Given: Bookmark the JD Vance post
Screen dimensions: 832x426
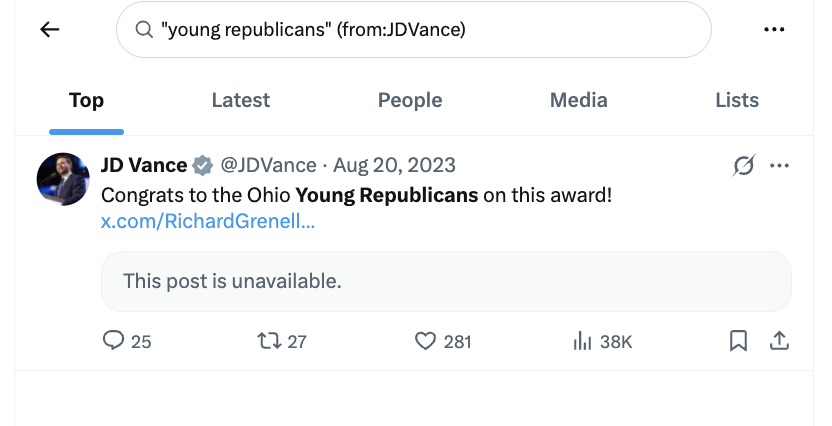Looking at the screenshot, I should pos(738,341).
